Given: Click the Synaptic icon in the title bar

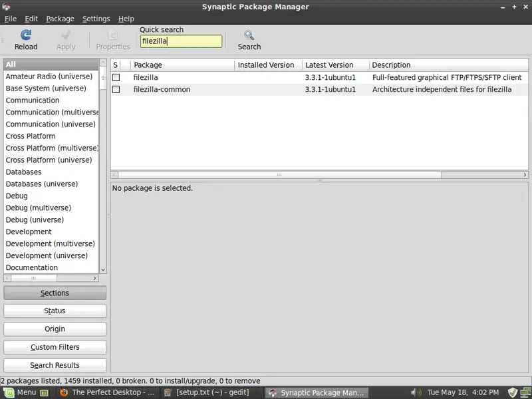Looking at the screenshot, I should pos(6,7).
